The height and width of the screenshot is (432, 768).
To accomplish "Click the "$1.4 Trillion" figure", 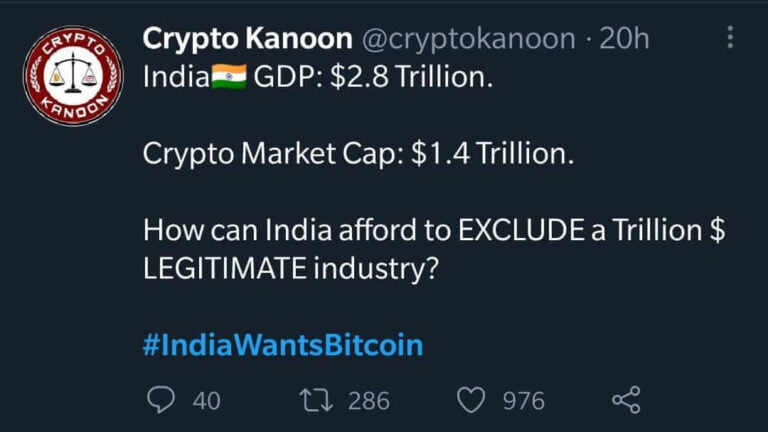I will (490, 155).
